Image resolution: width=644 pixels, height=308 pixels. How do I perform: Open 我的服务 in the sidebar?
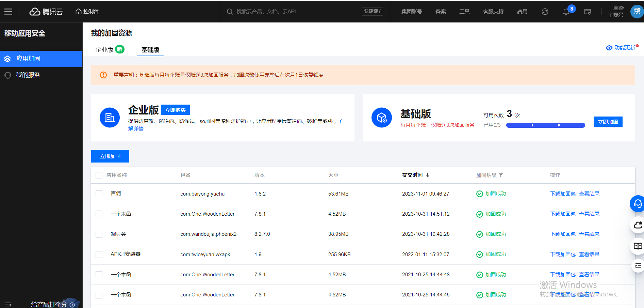tap(41, 75)
